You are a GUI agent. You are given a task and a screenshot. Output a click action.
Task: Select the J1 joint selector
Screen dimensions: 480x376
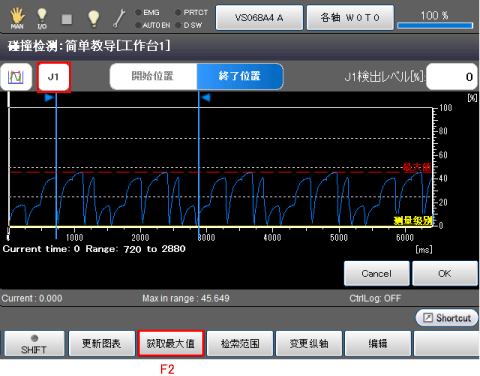[53, 77]
